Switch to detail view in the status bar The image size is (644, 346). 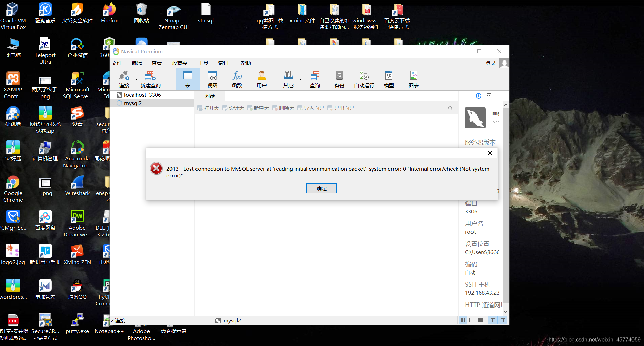(480, 320)
